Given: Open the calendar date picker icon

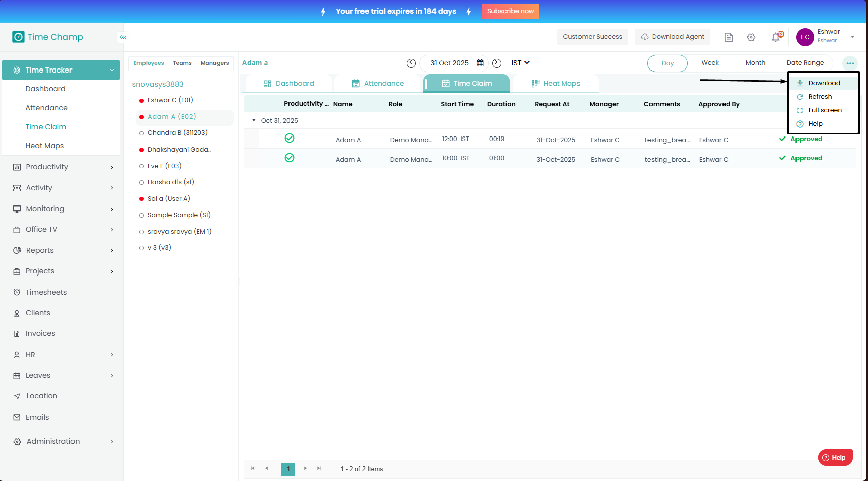Looking at the screenshot, I should click(480, 63).
